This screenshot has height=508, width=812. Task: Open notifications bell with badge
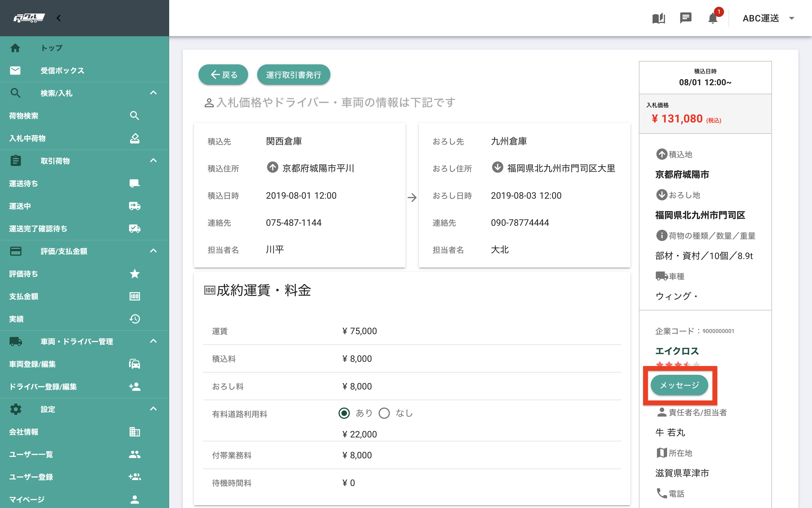tap(713, 18)
